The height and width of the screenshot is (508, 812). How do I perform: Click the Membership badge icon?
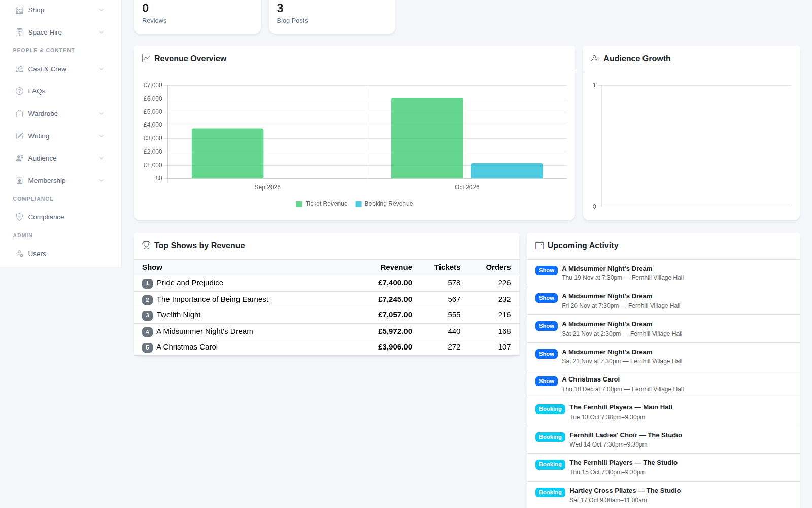19,181
